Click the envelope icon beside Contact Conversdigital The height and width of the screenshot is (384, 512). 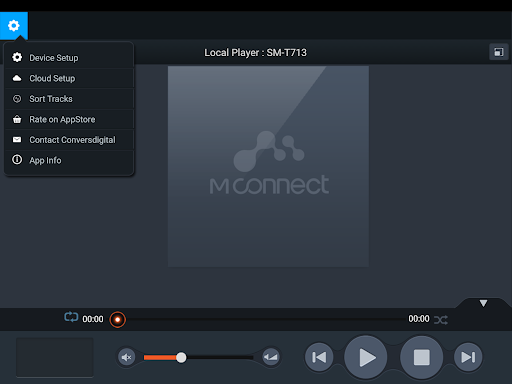(x=17, y=140)
